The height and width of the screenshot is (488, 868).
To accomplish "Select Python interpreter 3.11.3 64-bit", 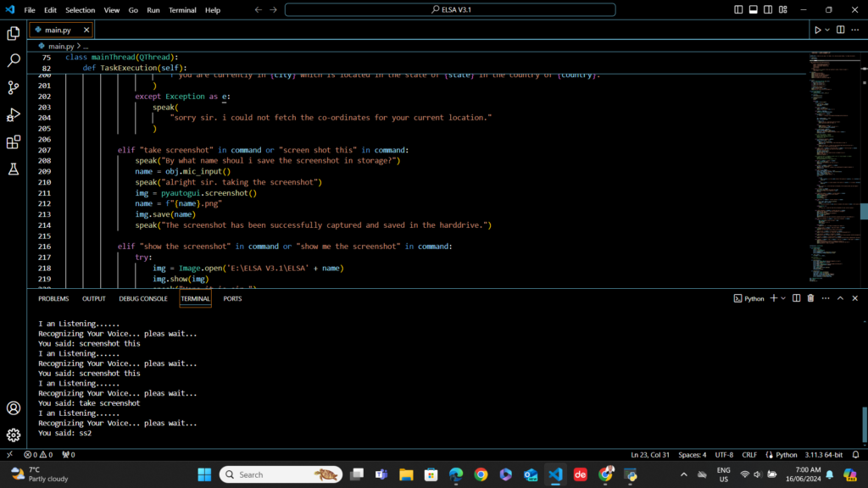I will tap(824, 455).
